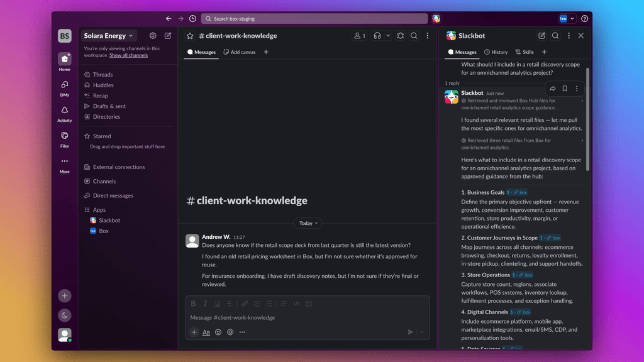Open channel more options menu
The height and width of the screenshot is (362, 644).
[x=428, y=36]
